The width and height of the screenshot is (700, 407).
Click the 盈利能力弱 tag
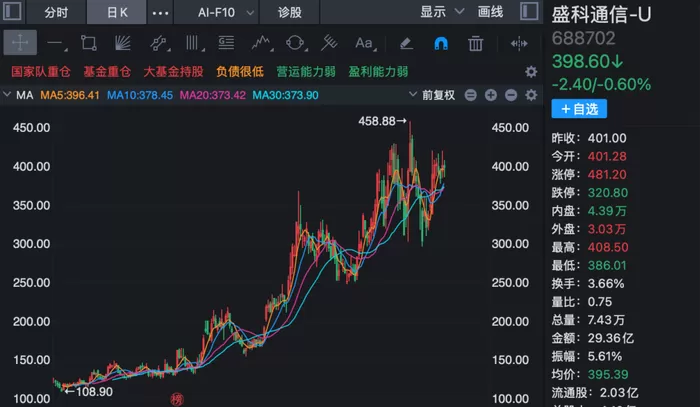click(x=378, y=71)
